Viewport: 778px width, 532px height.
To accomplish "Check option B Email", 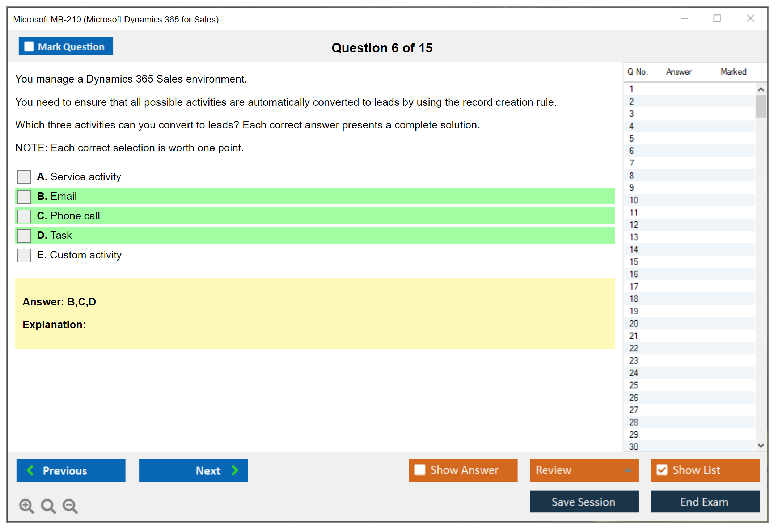I will 24,197.
